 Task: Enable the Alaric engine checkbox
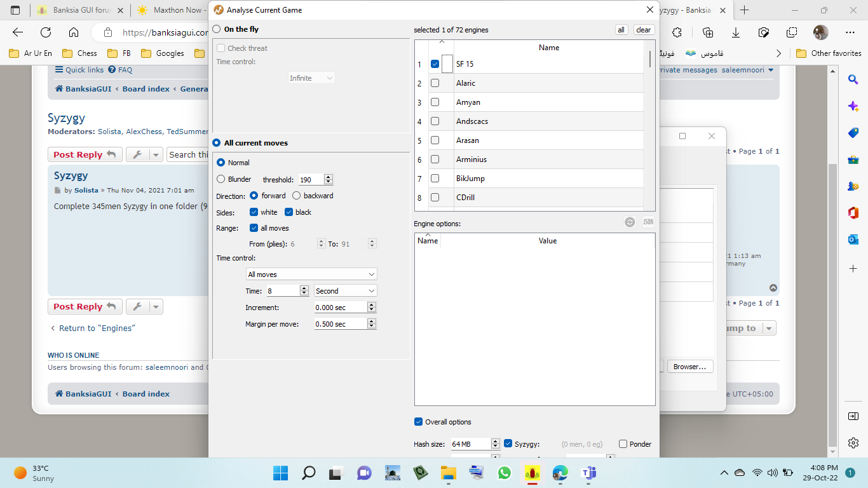(435, 83)
